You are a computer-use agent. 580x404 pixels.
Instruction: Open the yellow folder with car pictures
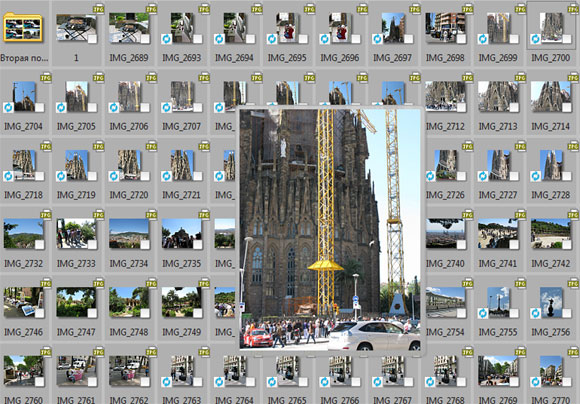click(x=23, y=27)
